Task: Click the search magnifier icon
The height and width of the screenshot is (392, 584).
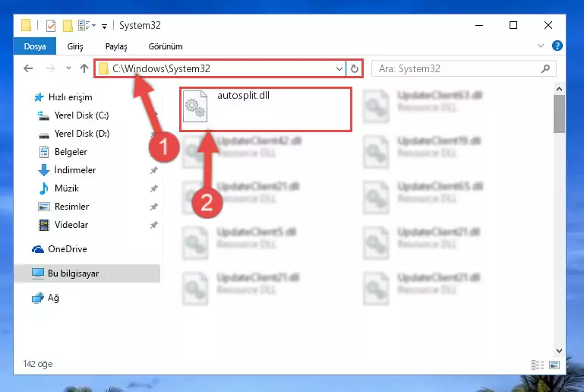Action: click(x=545, y=68)
